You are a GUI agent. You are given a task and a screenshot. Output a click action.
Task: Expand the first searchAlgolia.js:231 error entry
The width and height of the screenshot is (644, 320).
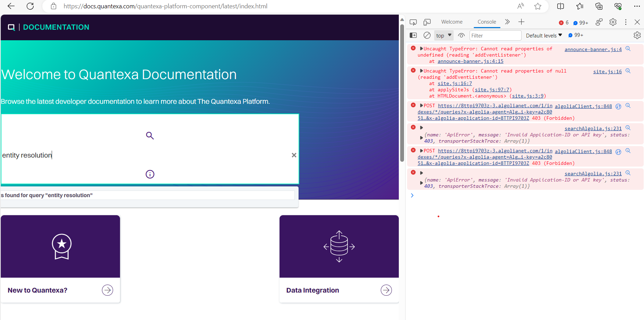pyautogui.click(x=421, y=128)
